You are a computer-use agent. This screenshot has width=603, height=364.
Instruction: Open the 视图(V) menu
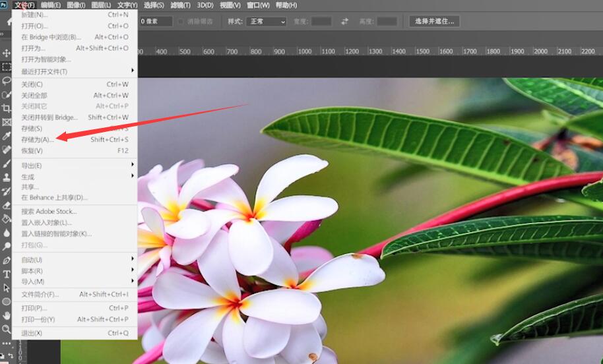tap(230, 5)
